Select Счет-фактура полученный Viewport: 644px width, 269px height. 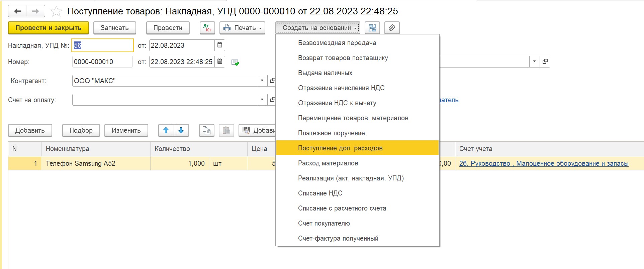tap(357, 238)
